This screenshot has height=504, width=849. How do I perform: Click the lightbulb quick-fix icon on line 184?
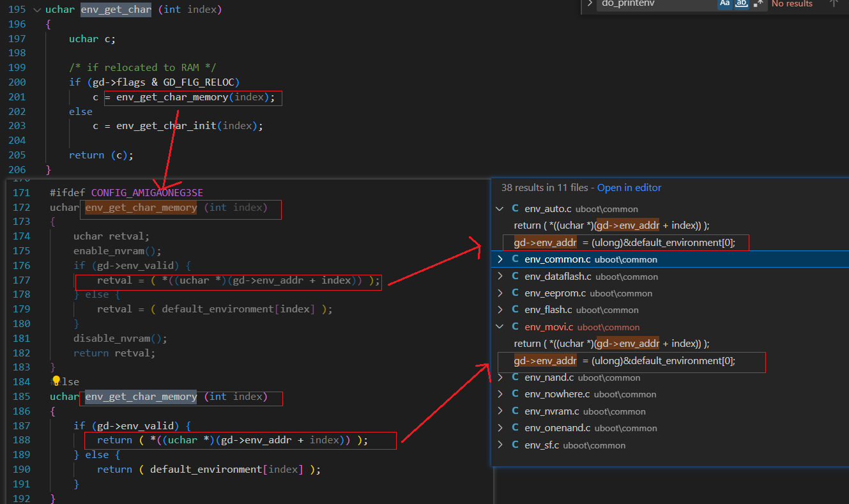pyautogui.click(x=56, y=381)
